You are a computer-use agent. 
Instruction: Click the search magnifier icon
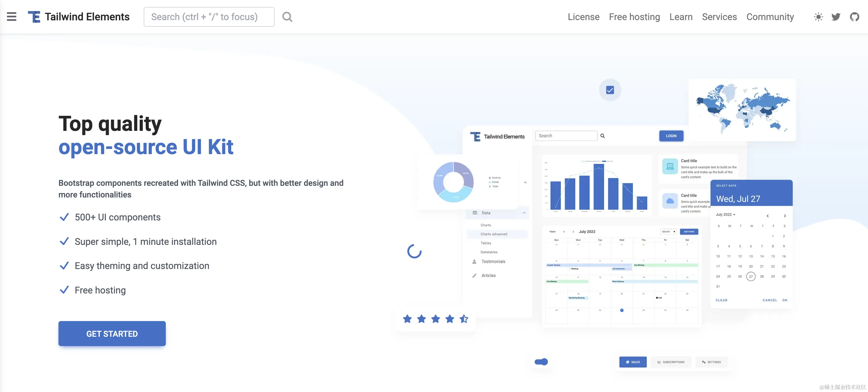pos(287,17)
